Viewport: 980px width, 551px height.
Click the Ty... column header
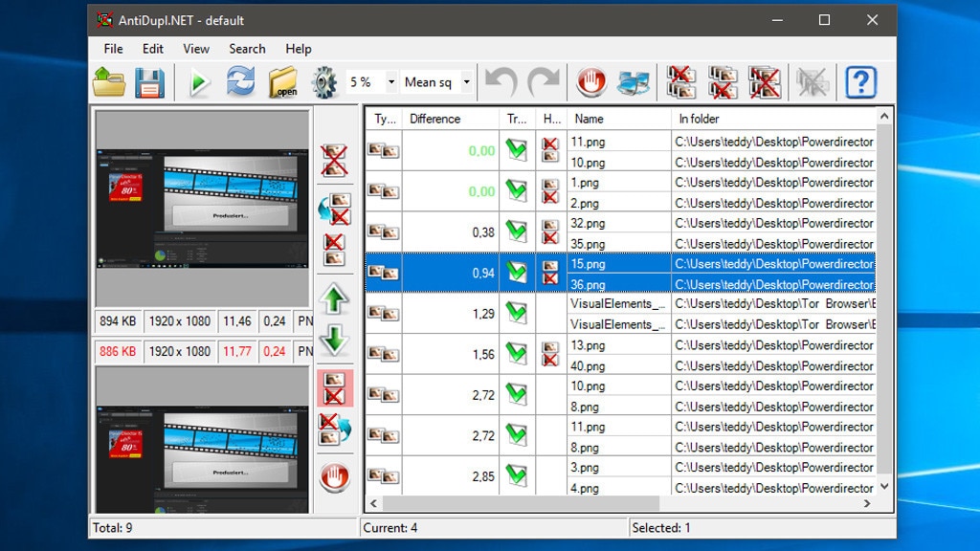[384, 119]
